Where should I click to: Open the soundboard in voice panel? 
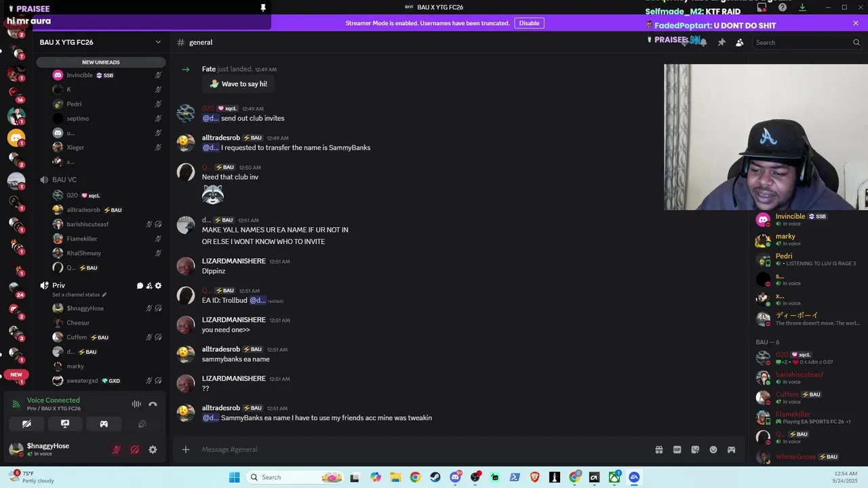coord(142,424)
